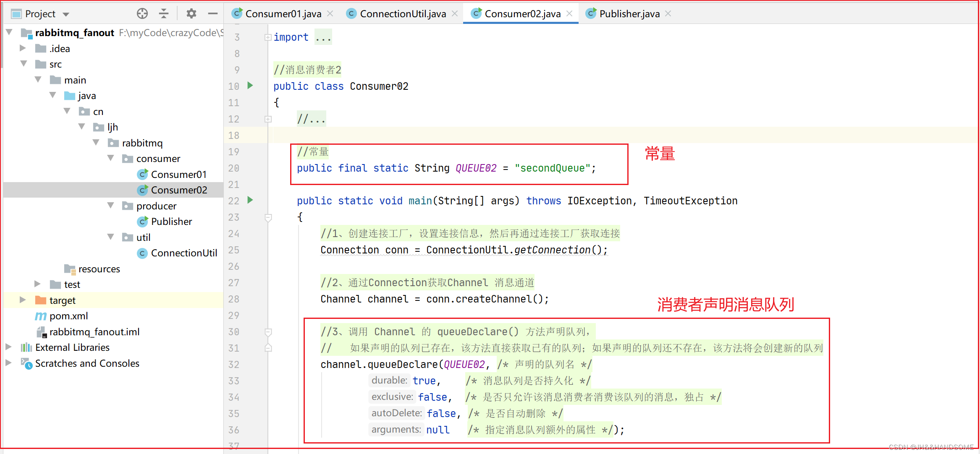The image size is (980, 454).
Task: Click the pom.xml Maven file icon
Action: click(x=41, y=316)
